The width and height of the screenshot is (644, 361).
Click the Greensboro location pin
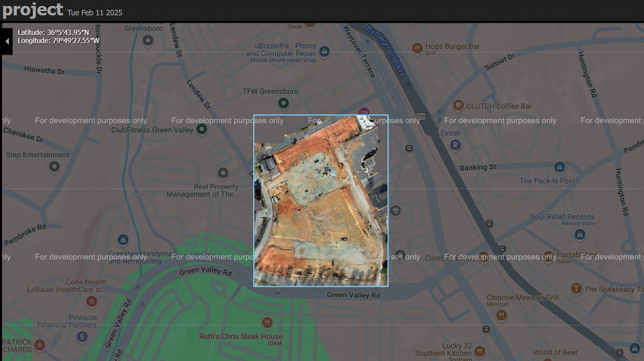tap(148, 40)
